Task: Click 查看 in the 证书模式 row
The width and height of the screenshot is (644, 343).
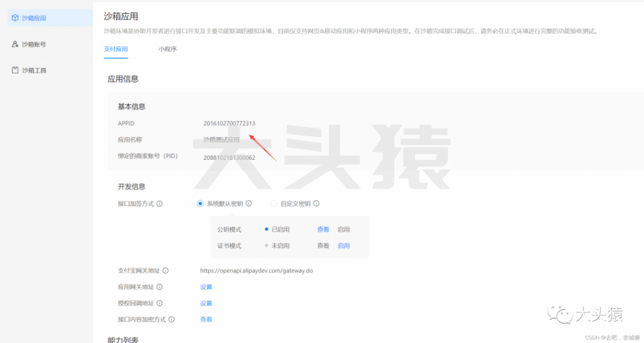Action: tap(323, 245)
